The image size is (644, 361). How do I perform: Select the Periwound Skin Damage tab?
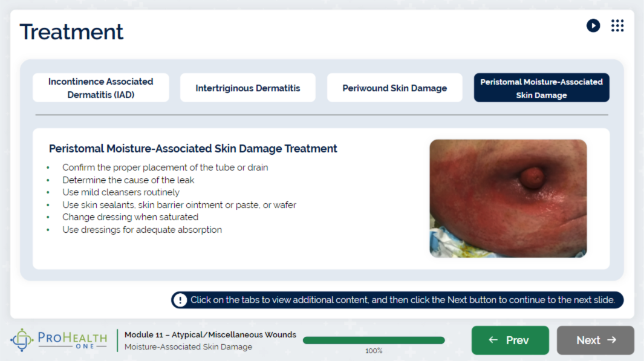(x=395, y=88)
